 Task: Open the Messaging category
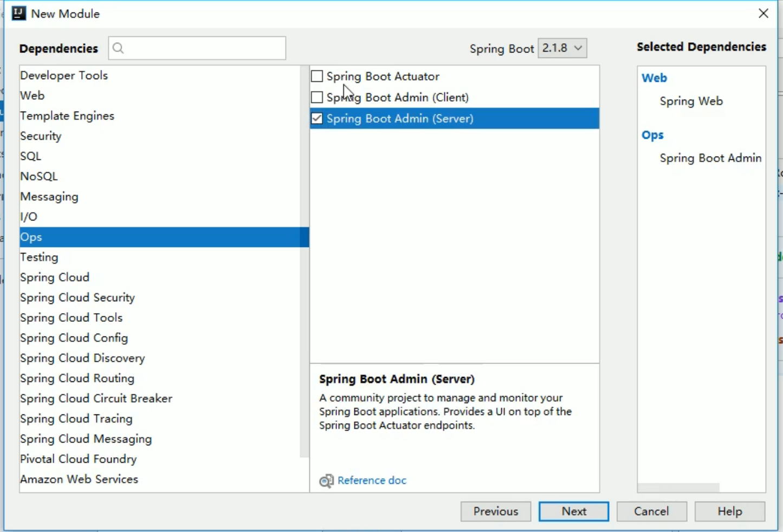coord(160,197)
